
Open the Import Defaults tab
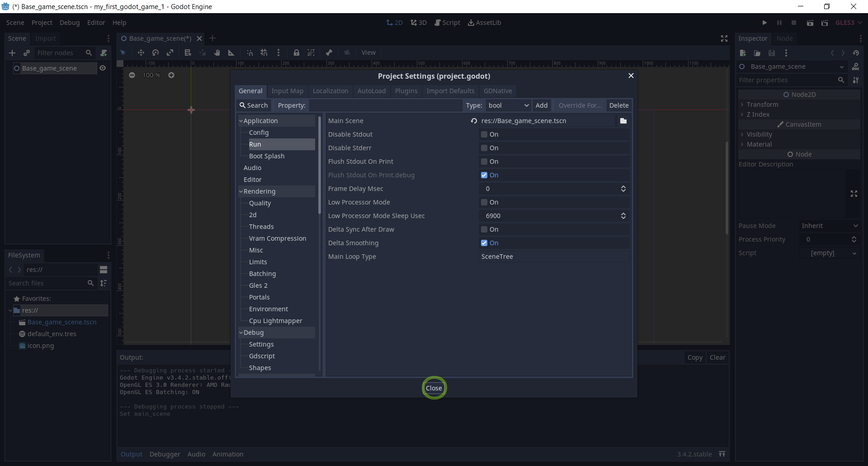[x=450, y=91]
